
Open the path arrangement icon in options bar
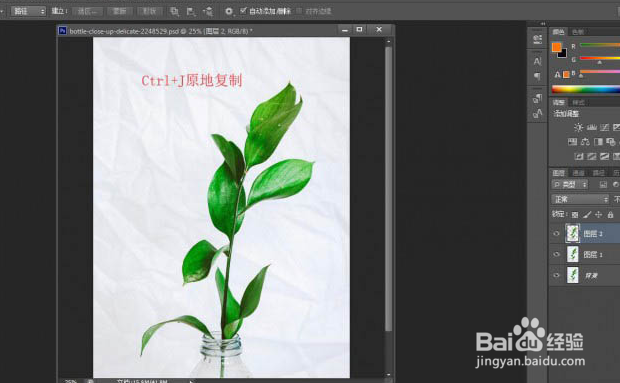click(x=208, y=11)
